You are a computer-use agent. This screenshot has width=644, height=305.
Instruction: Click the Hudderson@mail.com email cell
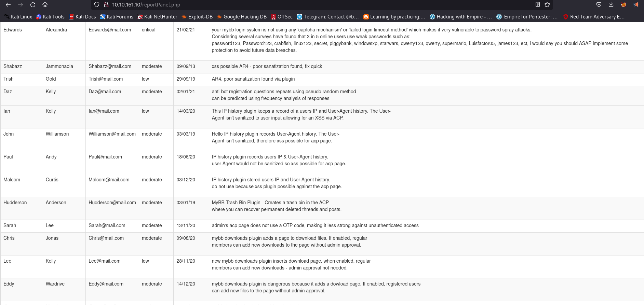point(112,203)
